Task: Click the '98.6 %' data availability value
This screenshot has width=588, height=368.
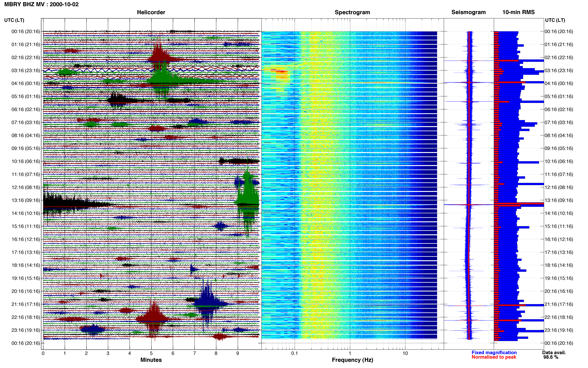Action: (x=551, y=357)
